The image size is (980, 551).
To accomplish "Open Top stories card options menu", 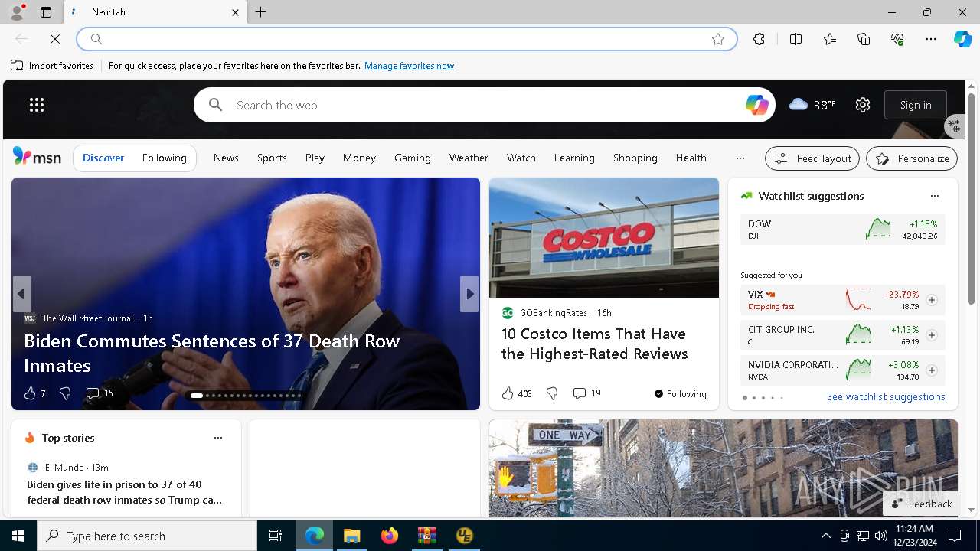I will click(x=218, y=438).
